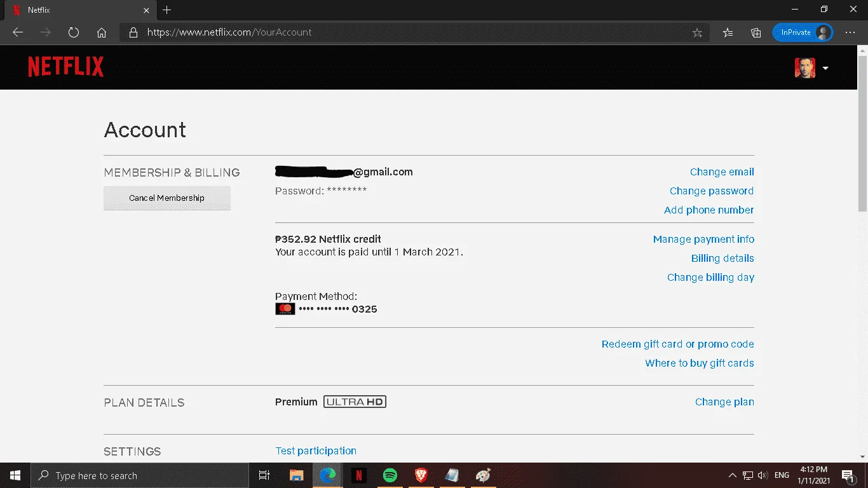Viewport: 868px width, 488px height.
Task: Open the Windows Start menu
Action: [x=15, y=475]
